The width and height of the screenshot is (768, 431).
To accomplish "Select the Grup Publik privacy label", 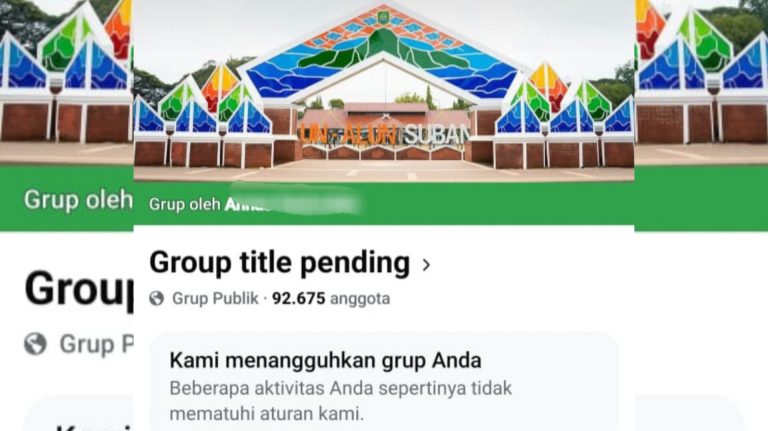I will tap(215, 298).
